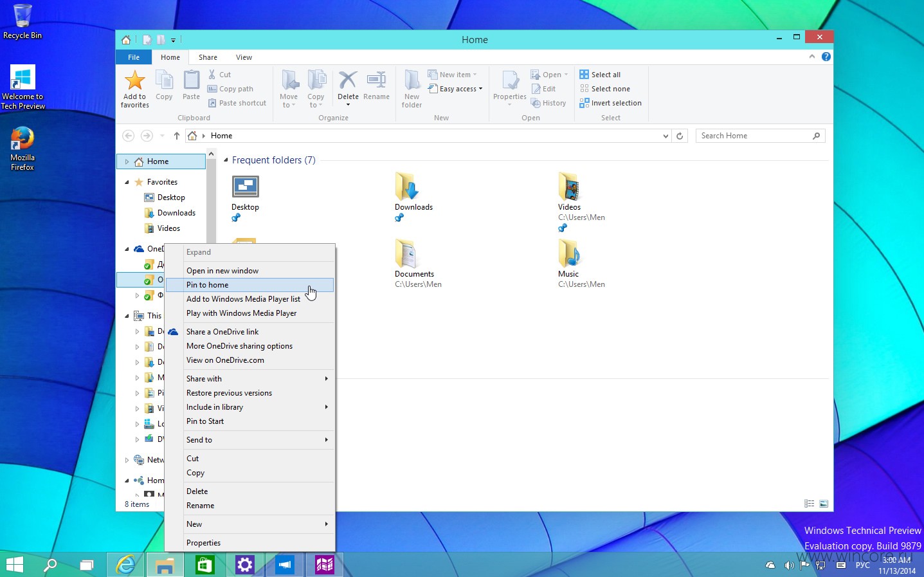
Task: Click the Back navigation arrow
Action: [129, 136]
